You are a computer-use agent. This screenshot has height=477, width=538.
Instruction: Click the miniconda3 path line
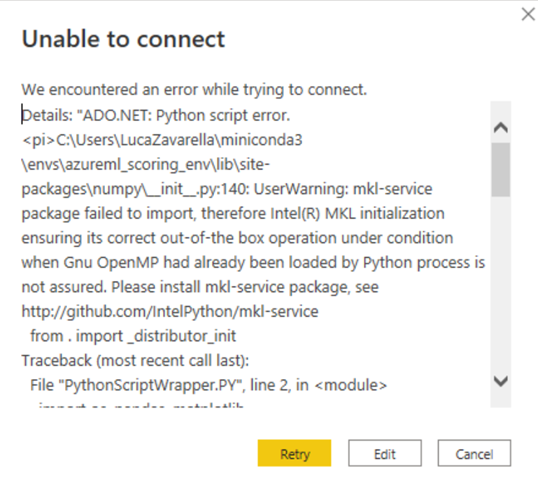pyautogui.click(x=162, y=140)
